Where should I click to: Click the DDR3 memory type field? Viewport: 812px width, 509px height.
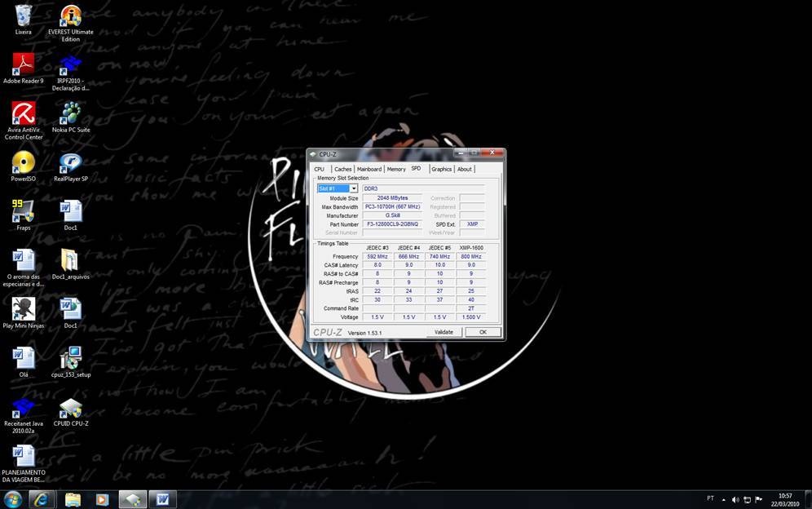click(x=424, y=188)
